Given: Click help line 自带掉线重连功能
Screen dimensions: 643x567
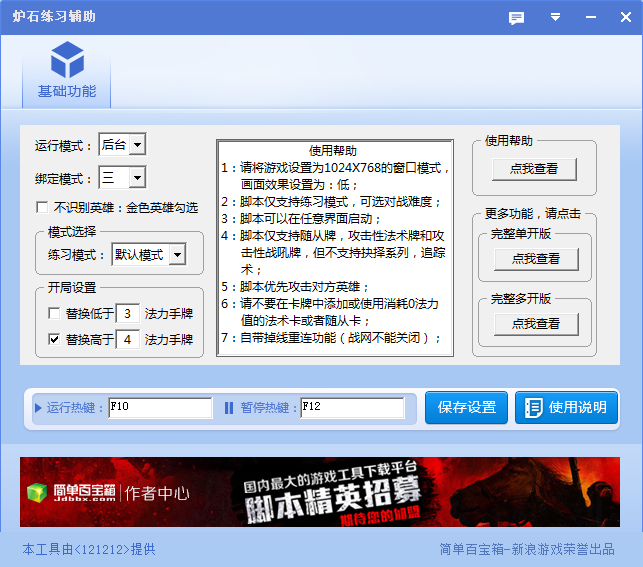Looking at the screenshot, I should point(331,338).
